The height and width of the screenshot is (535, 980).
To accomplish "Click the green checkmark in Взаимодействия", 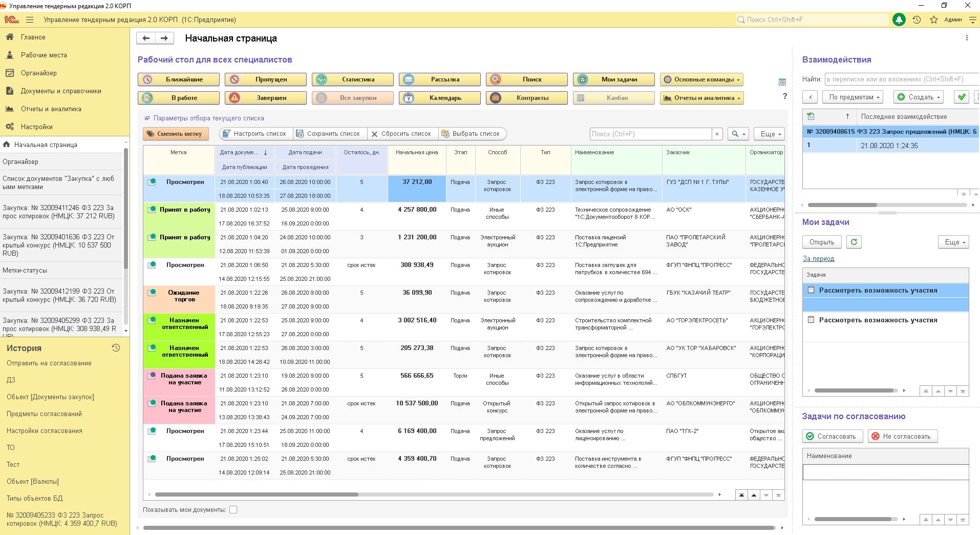I will (961, 97).
